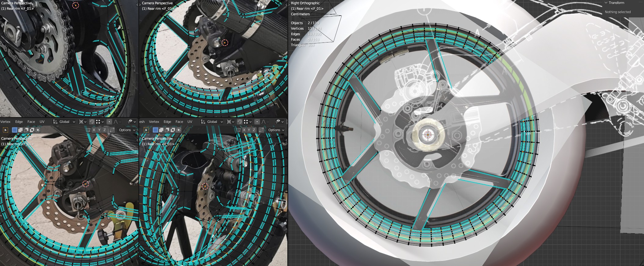This screenshot has height=266, width=644.
Task: Collapse the Transform panel
Action: point(606,3)
